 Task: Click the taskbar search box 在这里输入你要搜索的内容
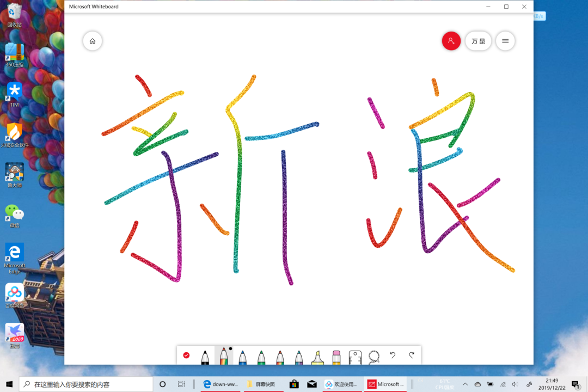(x=86, y=384)
